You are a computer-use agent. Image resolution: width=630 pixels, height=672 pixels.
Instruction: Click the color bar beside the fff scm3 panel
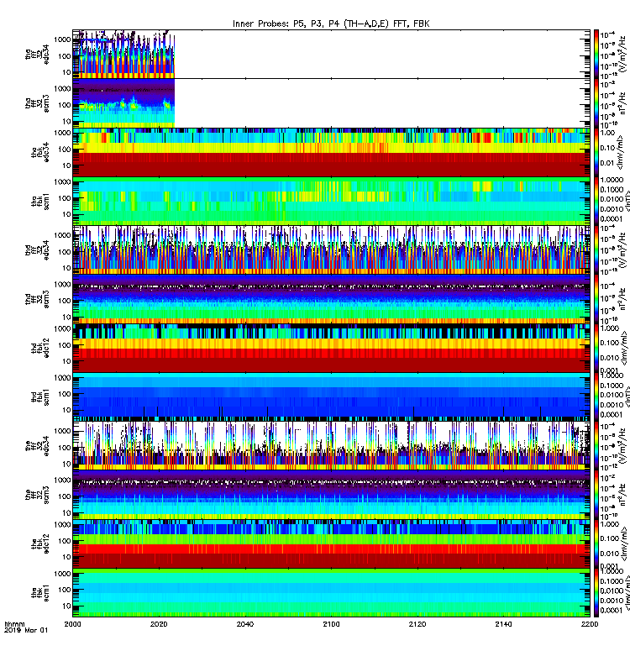596,496
